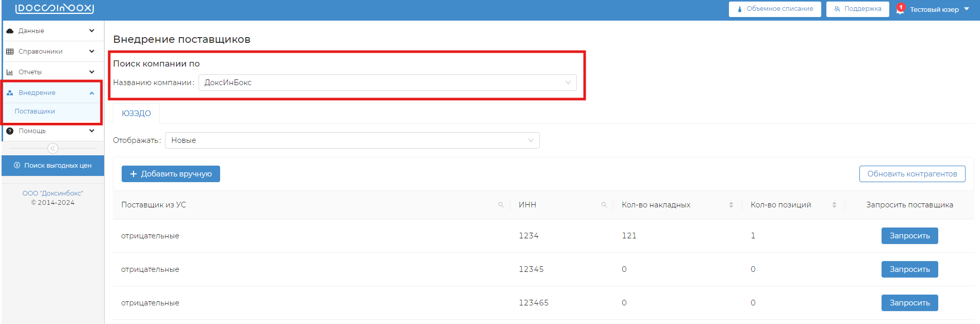Viewport: 980px width, 324px height.
Task: Collapse the sidebar with double-arrow icon
Action: click(53, 149)
